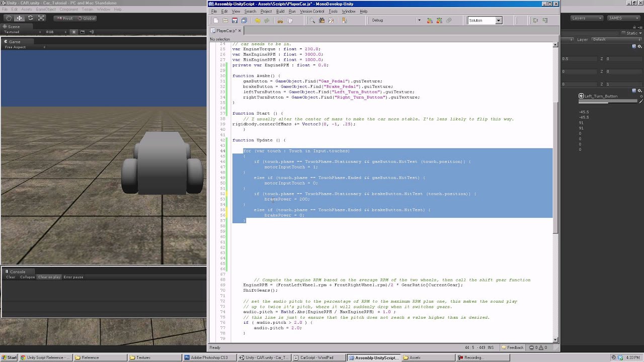Click the Windows Start button
The height and width of the screenshot is (362, 644).
(x=9, y=357)
